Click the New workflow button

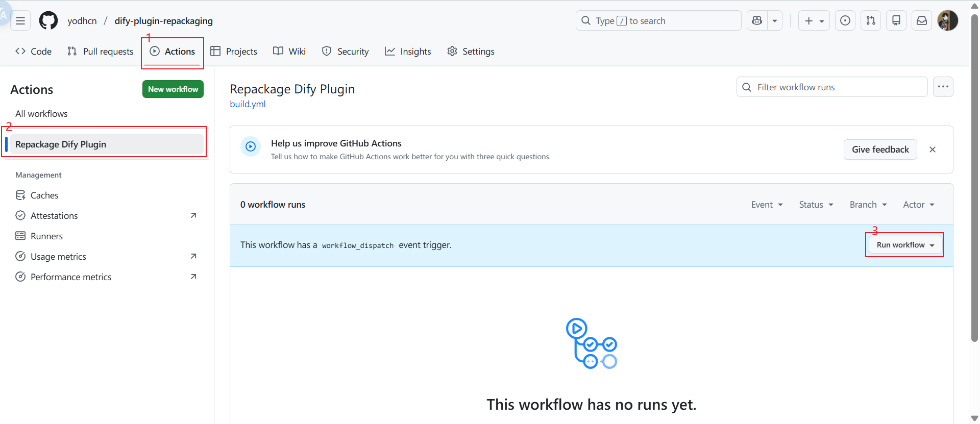(173, 89)
